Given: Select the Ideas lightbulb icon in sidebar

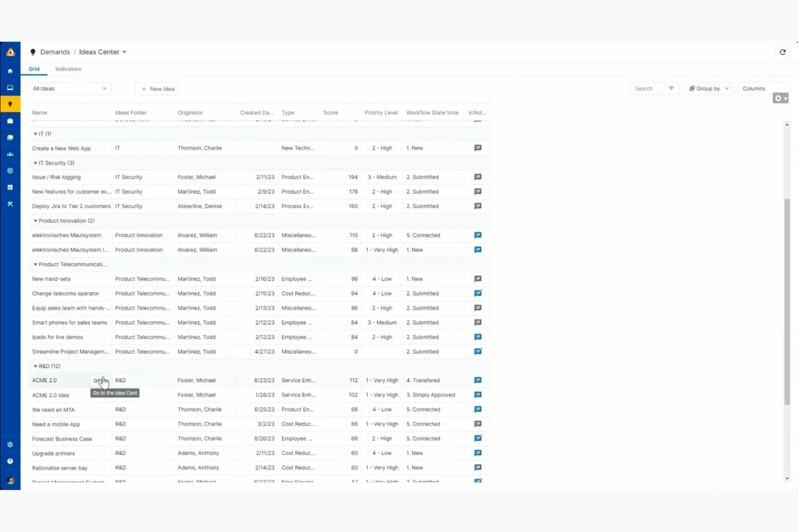Looking at the screenshot, I should (10, 103).
